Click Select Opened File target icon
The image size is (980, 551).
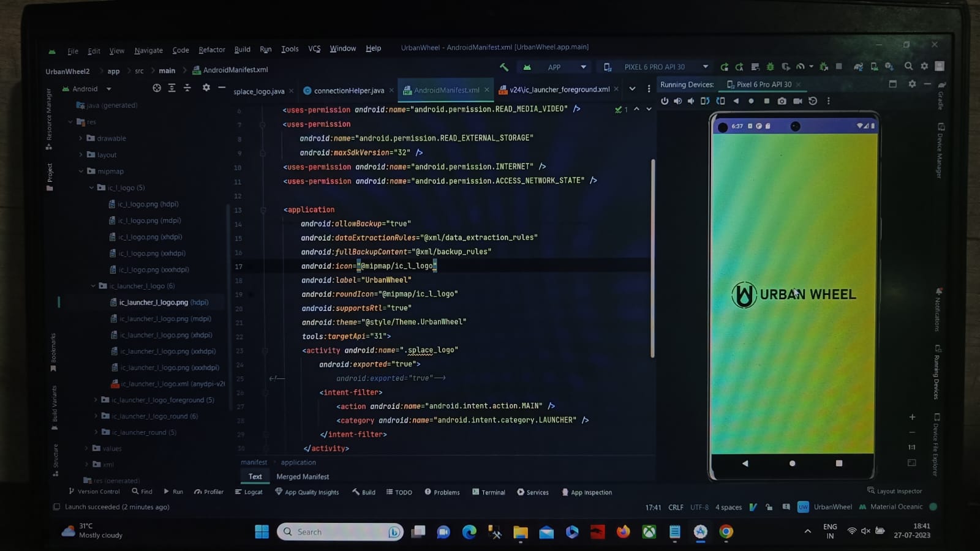pos(157,88)
